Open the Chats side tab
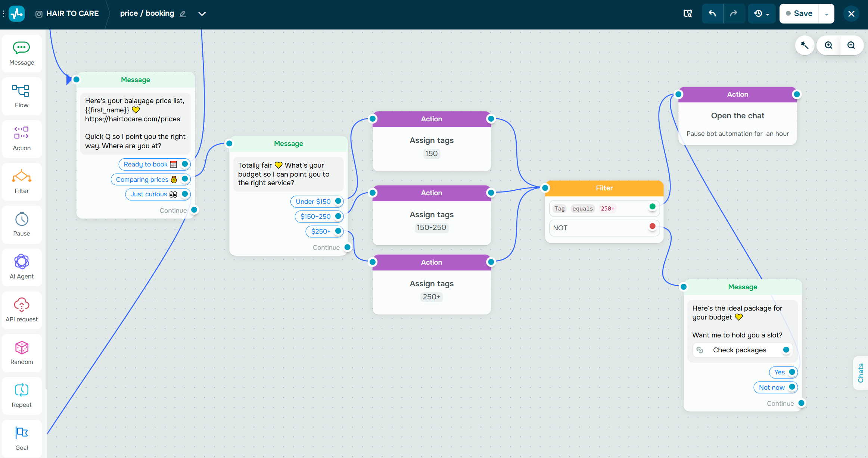 861,373
